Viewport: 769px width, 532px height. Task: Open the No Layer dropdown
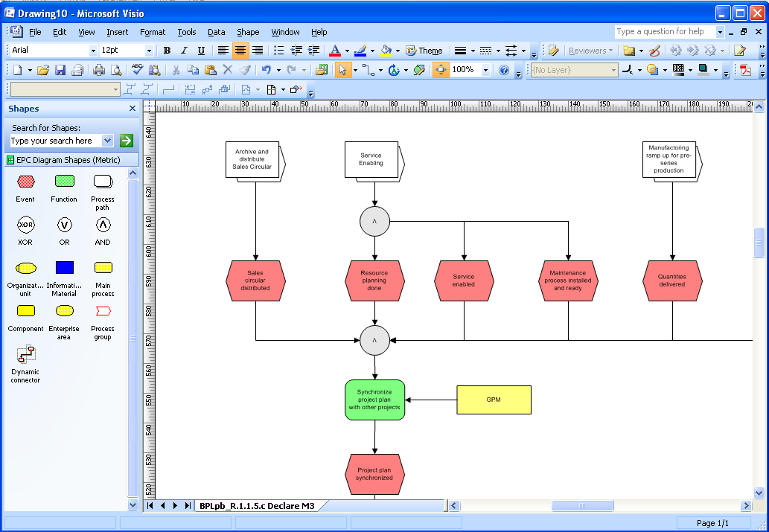(613, 70)
